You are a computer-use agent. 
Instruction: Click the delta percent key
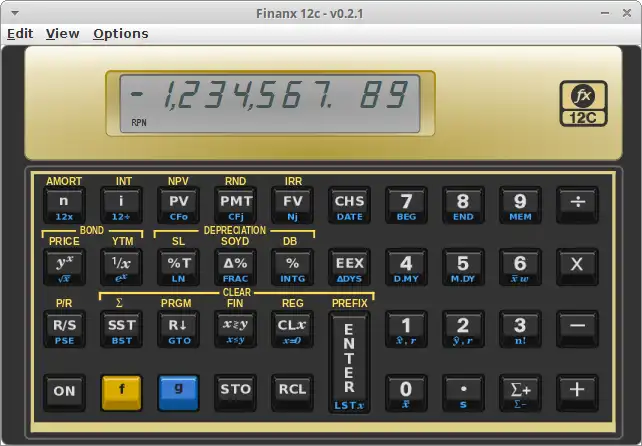pyautogui.click(x=235, y=267)
